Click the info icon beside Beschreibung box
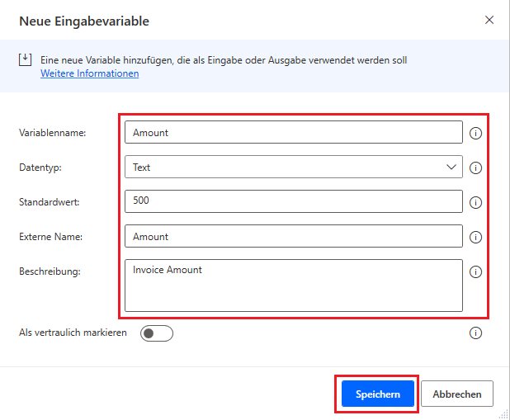This screenshot has height=420, width=510. 475,271
